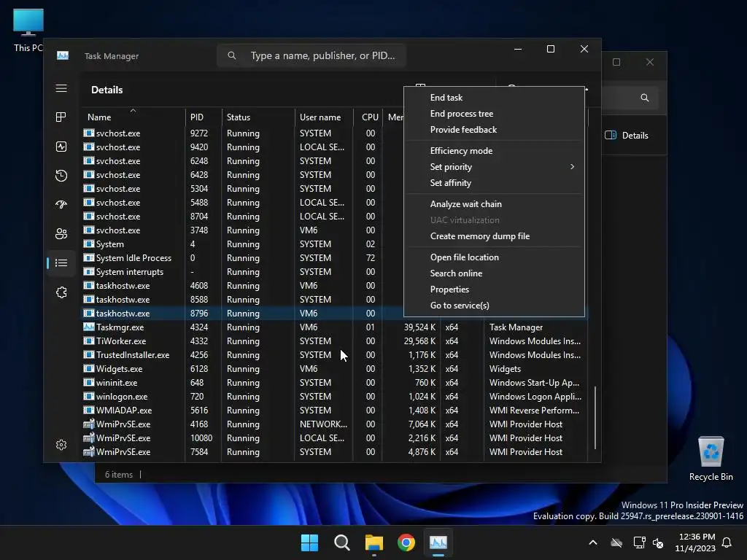Screen dimensions: 747x560
Task: Choose Analyze wait chain
Action: [x=494, y=204]
